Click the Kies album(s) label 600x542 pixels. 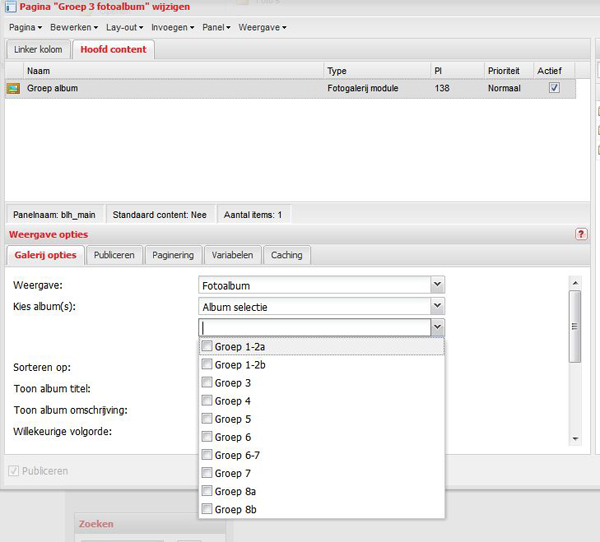click(x=44, y=307)
